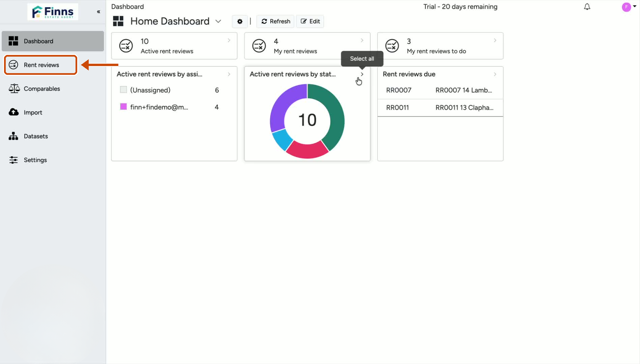The width and height of the screenshot is (640, 364).
Task: Expand Active rent reviews card chevron
Action: coord(229,40)
